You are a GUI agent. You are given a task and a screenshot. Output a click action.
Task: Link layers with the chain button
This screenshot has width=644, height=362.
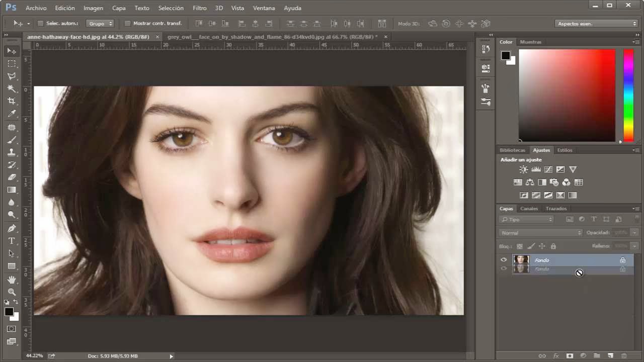pos(542,355)
